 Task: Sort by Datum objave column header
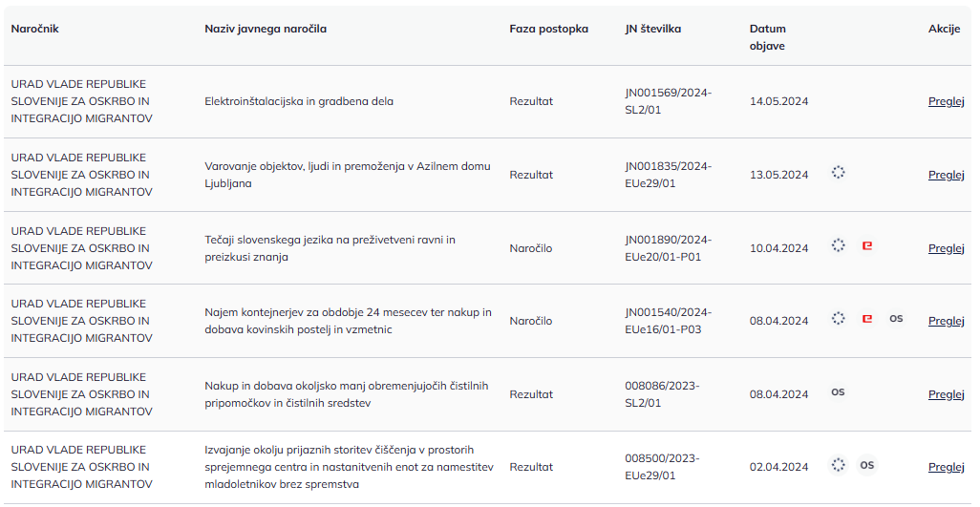[768, 37]
